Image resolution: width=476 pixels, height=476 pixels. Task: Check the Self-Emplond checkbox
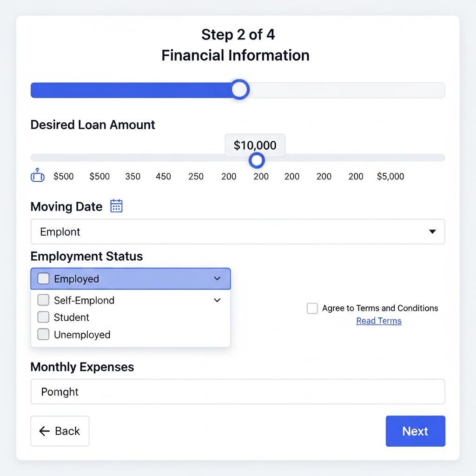coord(43,300)
